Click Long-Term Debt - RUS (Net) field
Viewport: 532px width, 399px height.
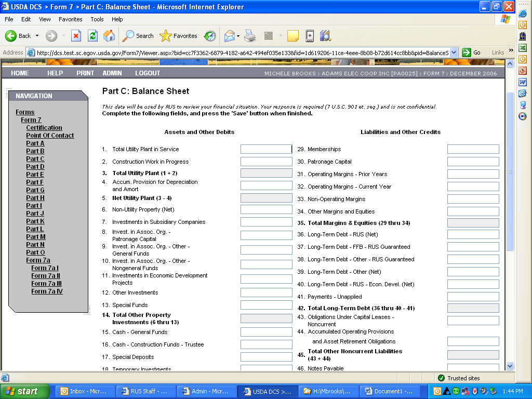click(473, 234)
